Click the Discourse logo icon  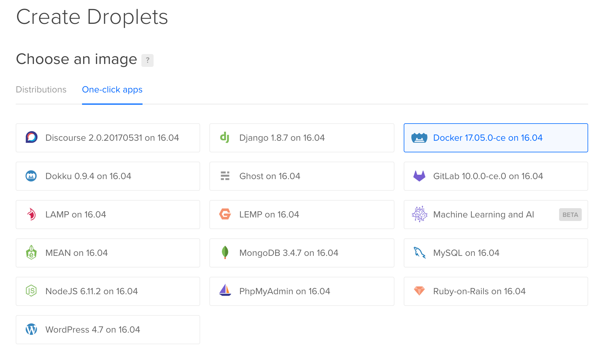pos(31,138)
